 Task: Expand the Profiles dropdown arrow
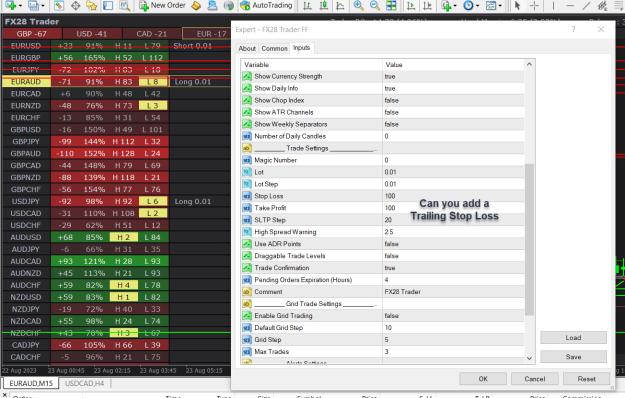coord(43,6)
